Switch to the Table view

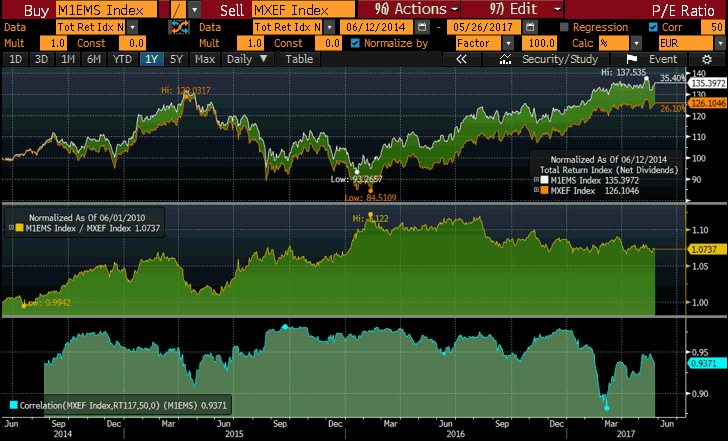(x=299, y=60)
